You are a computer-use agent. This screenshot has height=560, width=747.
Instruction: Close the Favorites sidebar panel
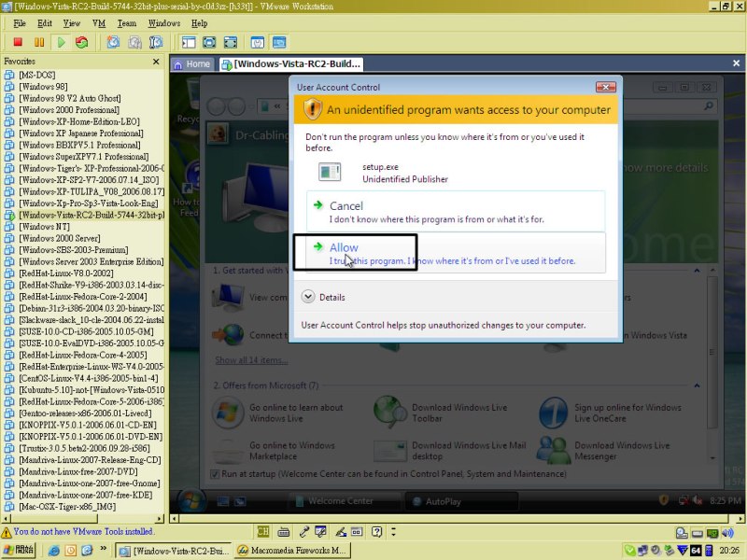pos(156,62)
